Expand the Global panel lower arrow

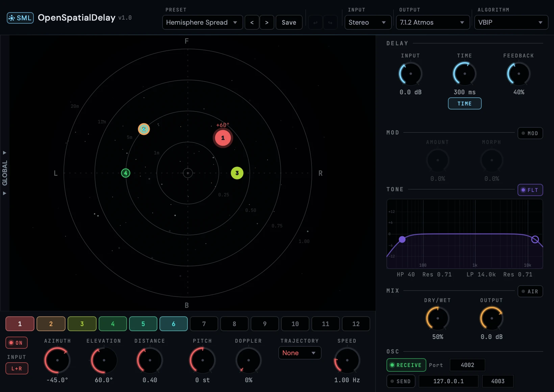click(x=5, y=193)
